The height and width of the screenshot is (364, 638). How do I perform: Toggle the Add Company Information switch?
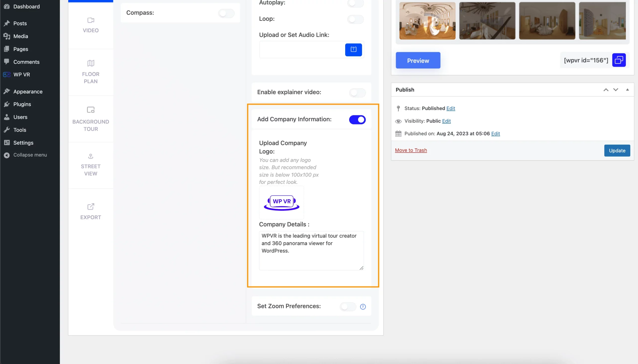(357, 119)
